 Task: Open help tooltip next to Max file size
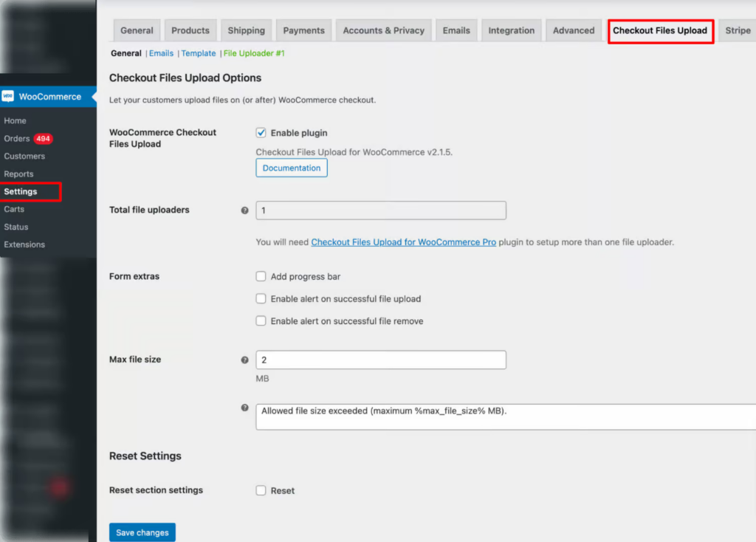(x=244, y=360)
